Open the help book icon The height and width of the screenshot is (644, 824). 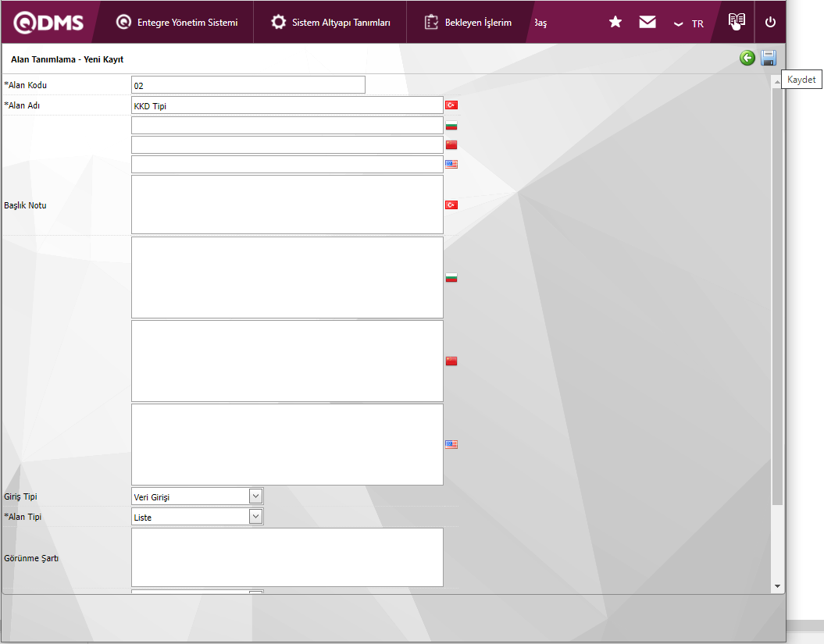click(x=737, y=22)
